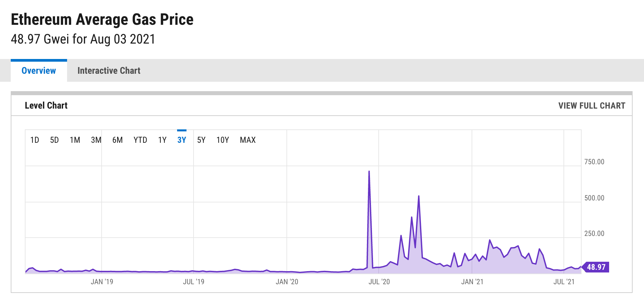Choose the 1M range option
644x305 pixels.
coord(75,140)
